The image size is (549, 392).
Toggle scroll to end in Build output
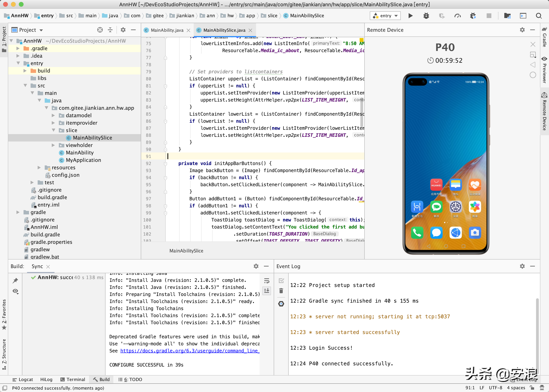point(266,291)
